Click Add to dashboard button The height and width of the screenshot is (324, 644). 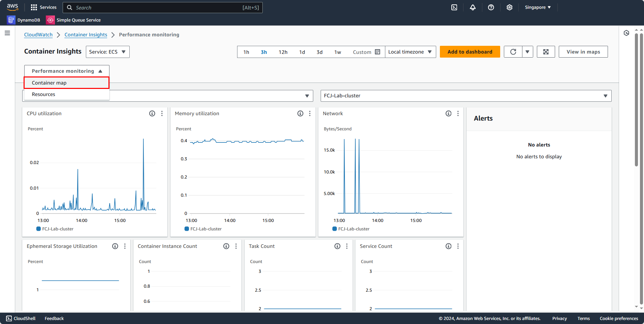pos(470,52)
